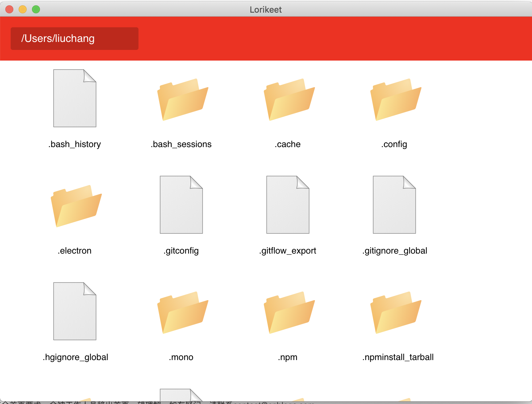Click the .gitflow_export file name
Viewport: 532px width, 404px height.
(x=288, y=251)
